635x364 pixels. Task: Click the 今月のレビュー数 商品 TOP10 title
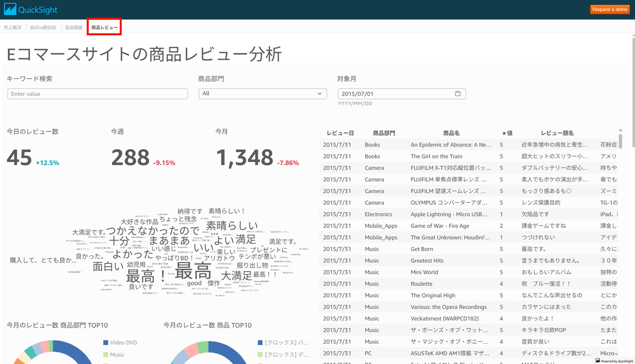coord(207,325)
